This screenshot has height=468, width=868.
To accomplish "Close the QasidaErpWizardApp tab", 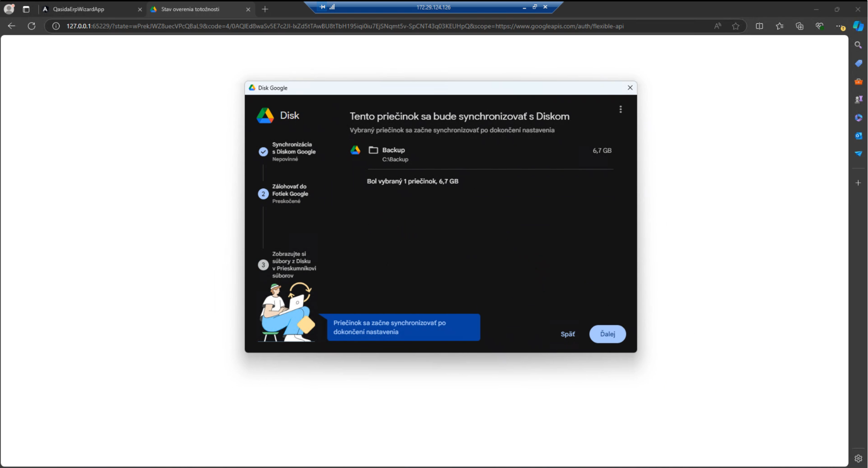I will (140, 9).
